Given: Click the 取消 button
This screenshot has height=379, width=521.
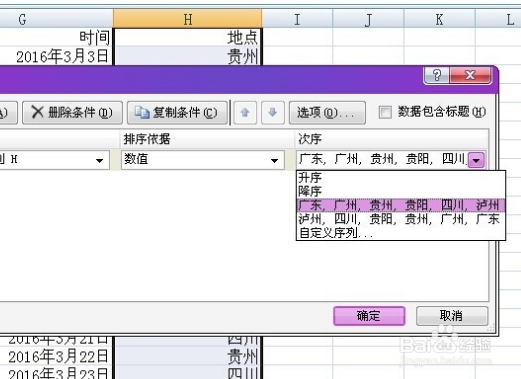Looking at the screenshot, I should tap(452, 316).
